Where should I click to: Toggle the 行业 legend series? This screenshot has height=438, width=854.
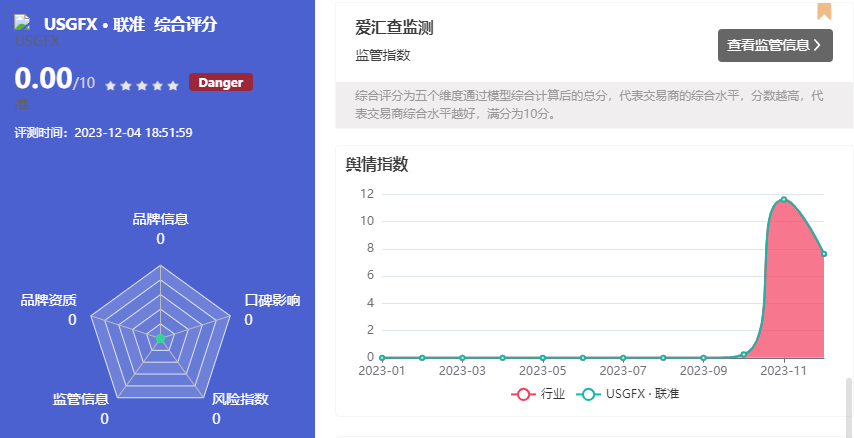538,394
